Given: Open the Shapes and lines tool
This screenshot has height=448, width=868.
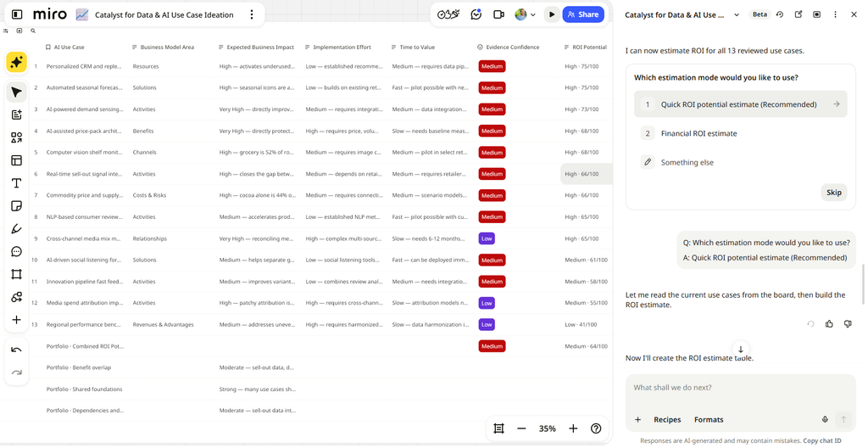Looking at the screenshot, I should click(x=17, y=137).
